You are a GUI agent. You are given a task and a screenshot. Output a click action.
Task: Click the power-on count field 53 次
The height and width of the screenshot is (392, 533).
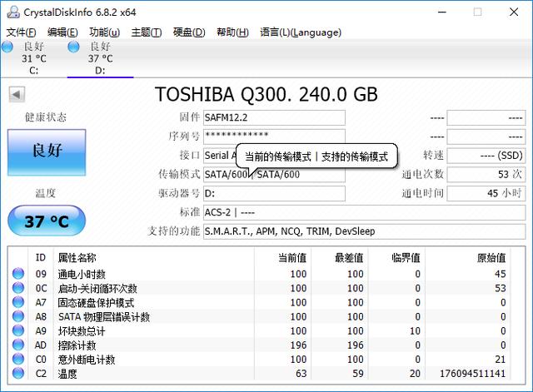(x=486, y=175)
